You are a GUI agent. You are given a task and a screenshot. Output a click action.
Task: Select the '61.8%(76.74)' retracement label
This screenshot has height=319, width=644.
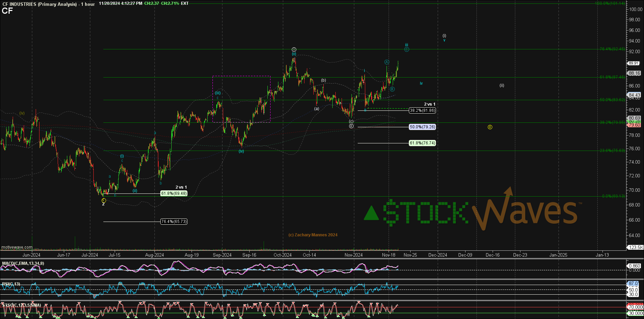[423, 143]
